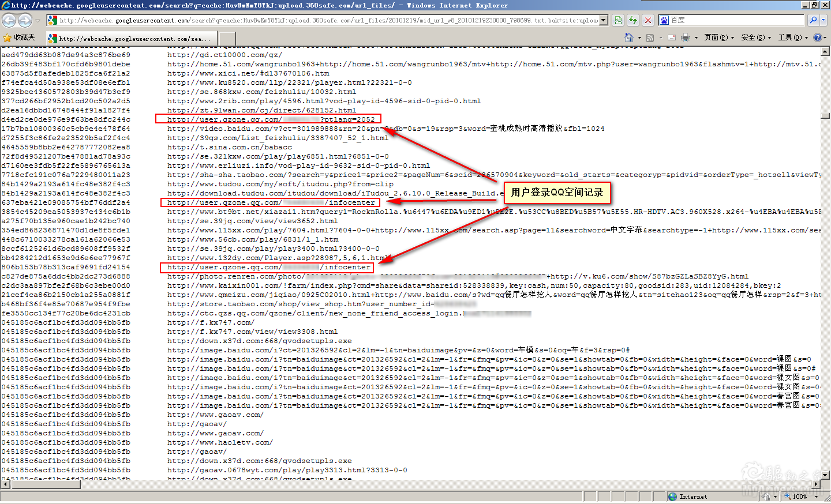Open the 安全(S) menu
The image size is (831, 504).
point(757,37)
